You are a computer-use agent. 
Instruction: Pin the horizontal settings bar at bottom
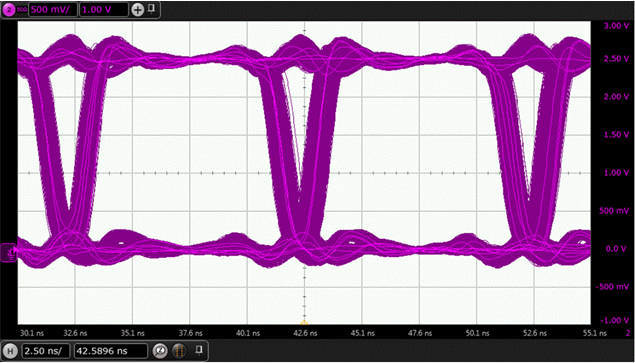(199, 349)
